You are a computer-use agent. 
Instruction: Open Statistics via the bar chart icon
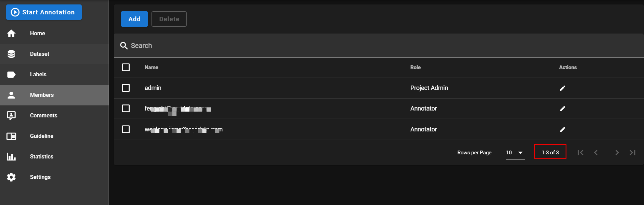point(11,156)
